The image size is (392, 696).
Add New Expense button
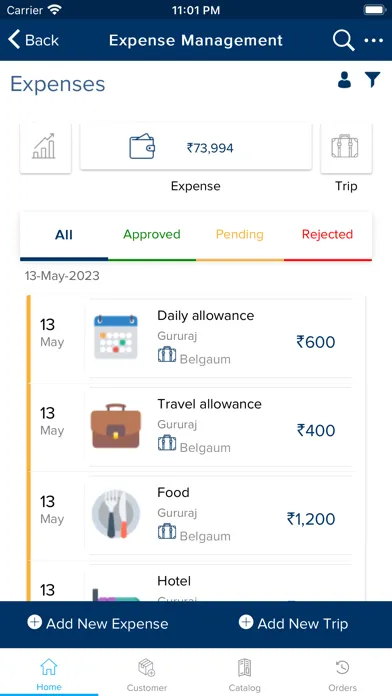click(x=98, y=624)
